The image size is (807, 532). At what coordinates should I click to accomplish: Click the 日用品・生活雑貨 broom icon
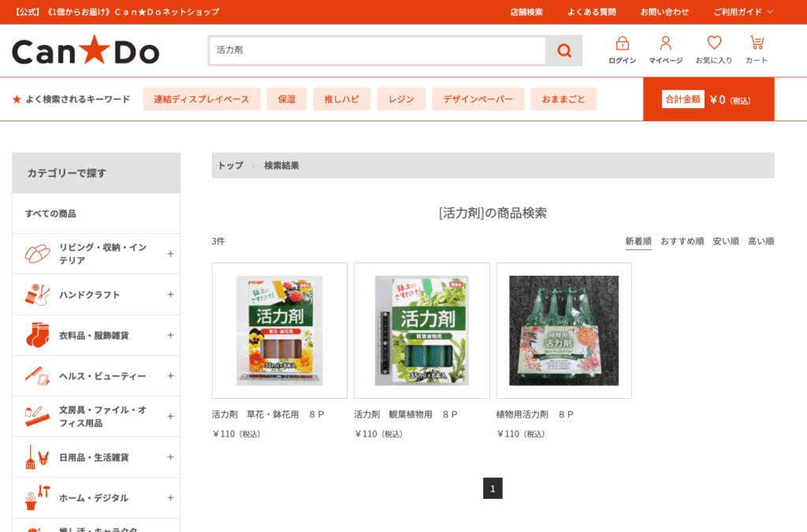pyautogui.click(x=37, y=457)
